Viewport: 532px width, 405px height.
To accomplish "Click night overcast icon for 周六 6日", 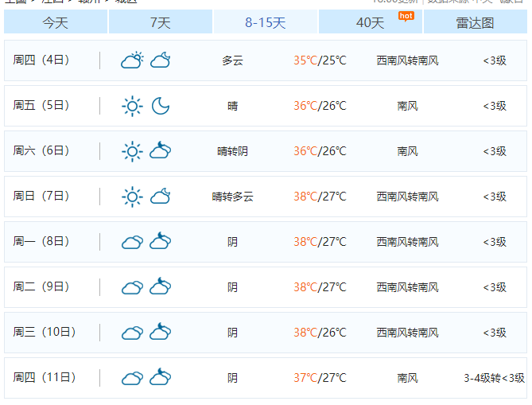I will [161, 150].
